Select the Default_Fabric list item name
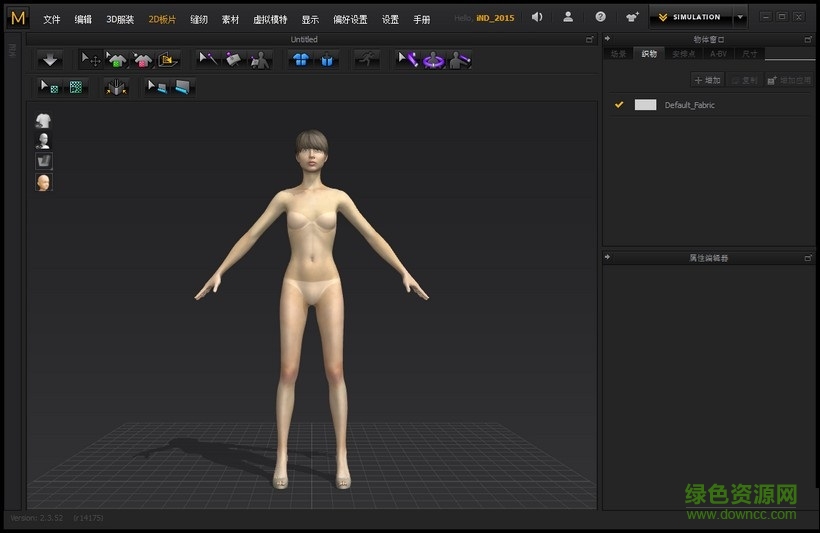Viewport: 820px width, 533px height. [690, 105]
